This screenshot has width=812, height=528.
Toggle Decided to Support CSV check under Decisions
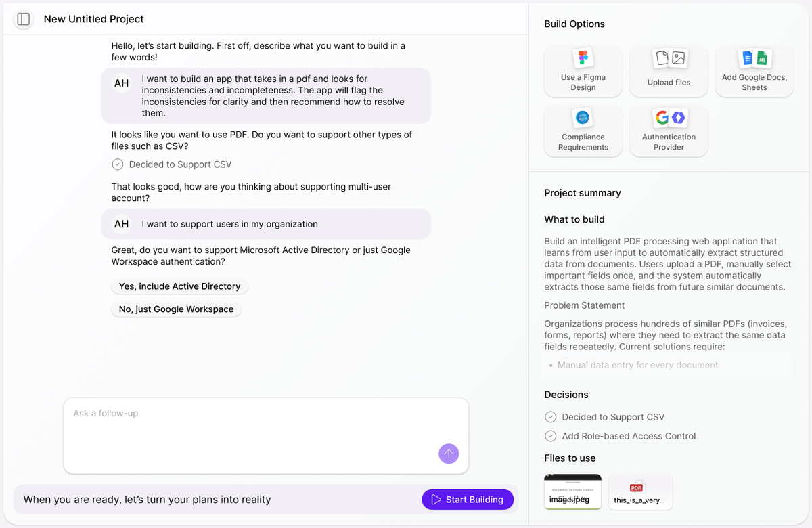click(550, 417)
